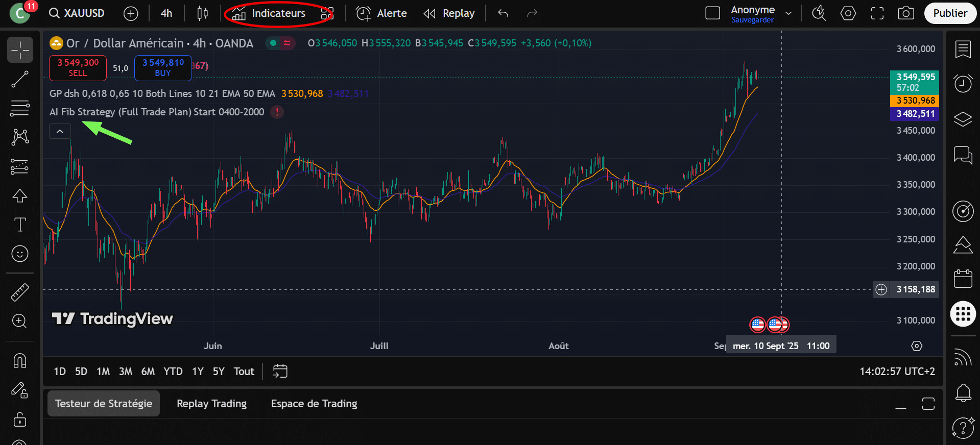Viewport: 980px width, 445px height.
Task: Toggle magnet mode for drawings
Action: pos(20,361)
